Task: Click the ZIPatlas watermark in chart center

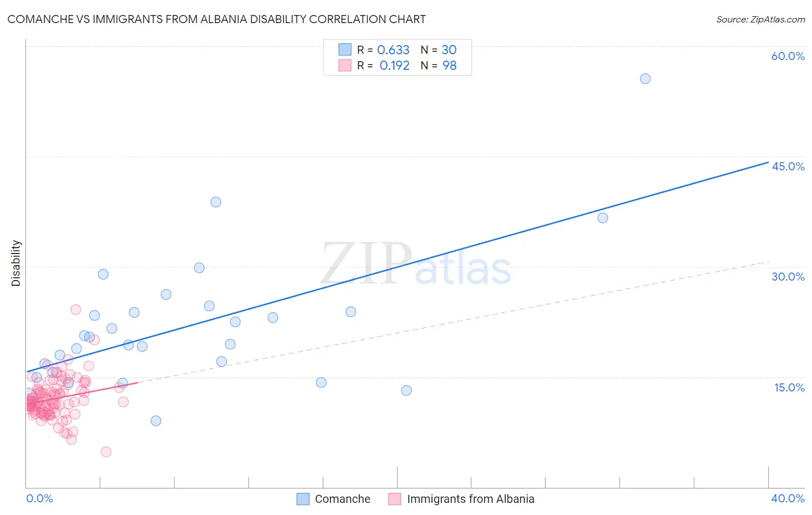Action: coord(416,264)
